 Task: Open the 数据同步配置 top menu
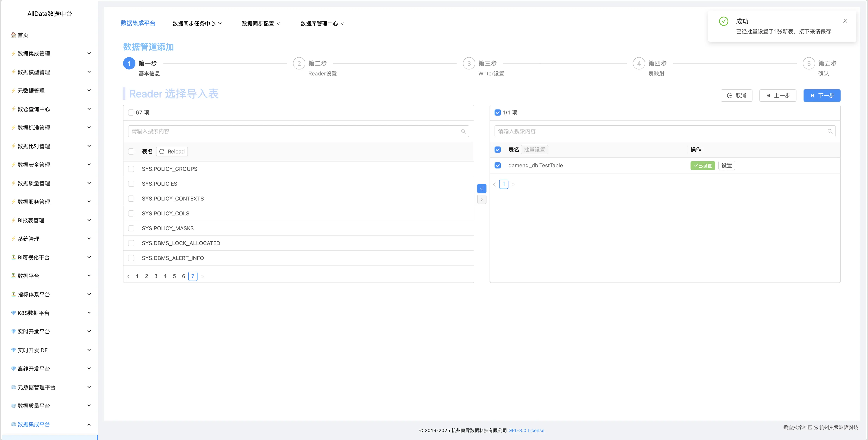click(x=260, y=24)
